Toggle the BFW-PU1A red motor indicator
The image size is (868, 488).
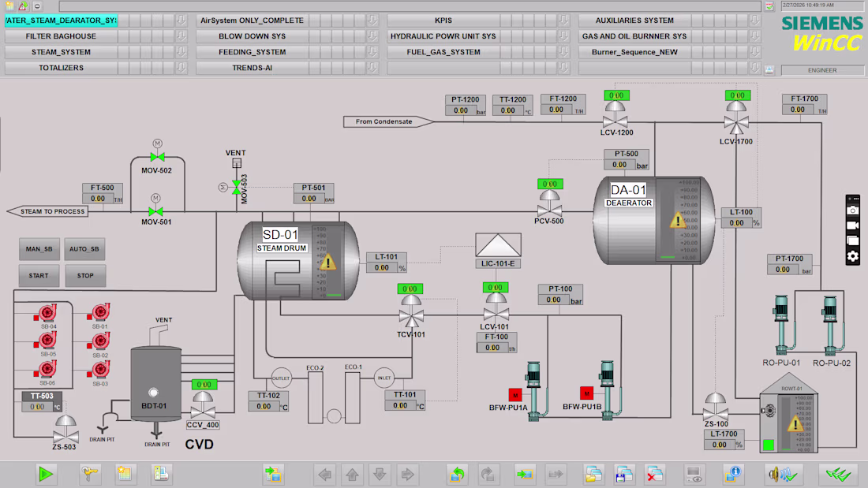pyautogui.click(x=515, y=395)
